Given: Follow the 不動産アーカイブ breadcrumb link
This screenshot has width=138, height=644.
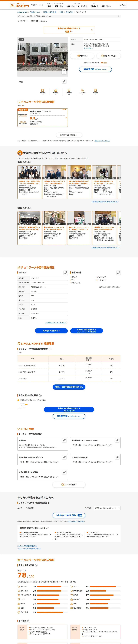Looking at the screenshot, I should [35, 12].
